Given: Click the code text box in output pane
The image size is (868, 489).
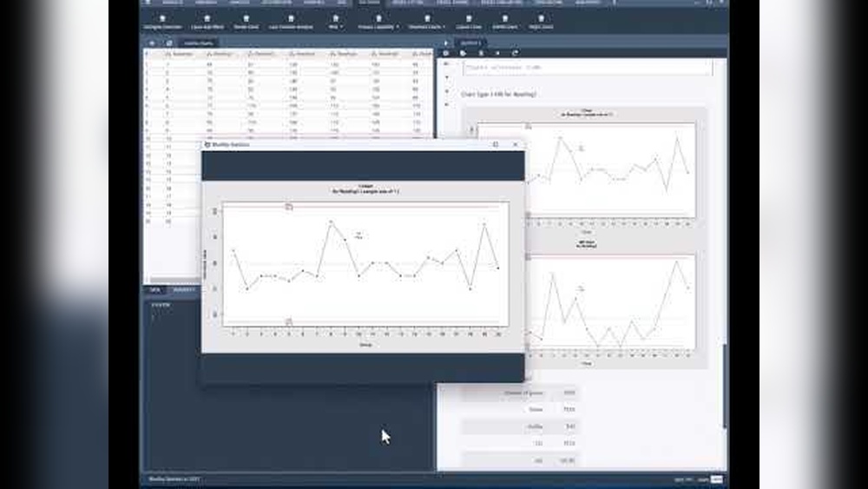Looking at the screenshot, I should 588,68.
